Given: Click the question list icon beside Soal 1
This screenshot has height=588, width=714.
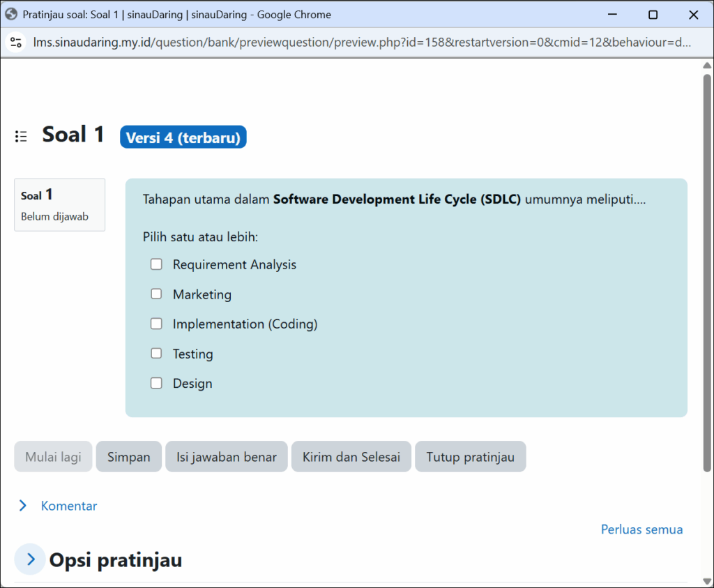Looking at the screenshot, I should pos(22,136).
